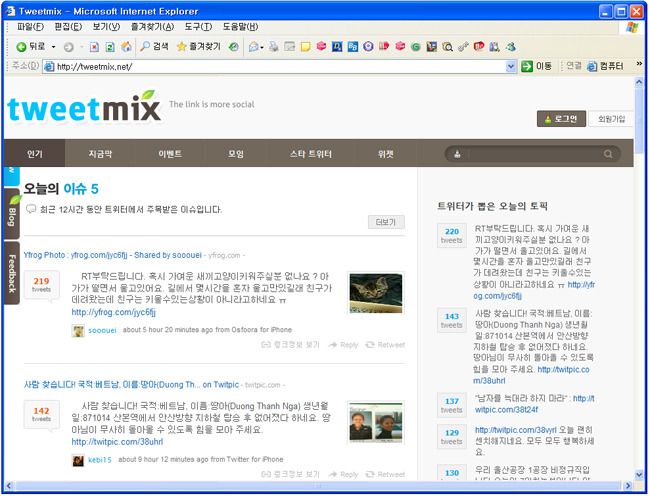Click the green G toolbar icon
The height and width of the screenshot is (496, 650).
(x=415, y=47)
